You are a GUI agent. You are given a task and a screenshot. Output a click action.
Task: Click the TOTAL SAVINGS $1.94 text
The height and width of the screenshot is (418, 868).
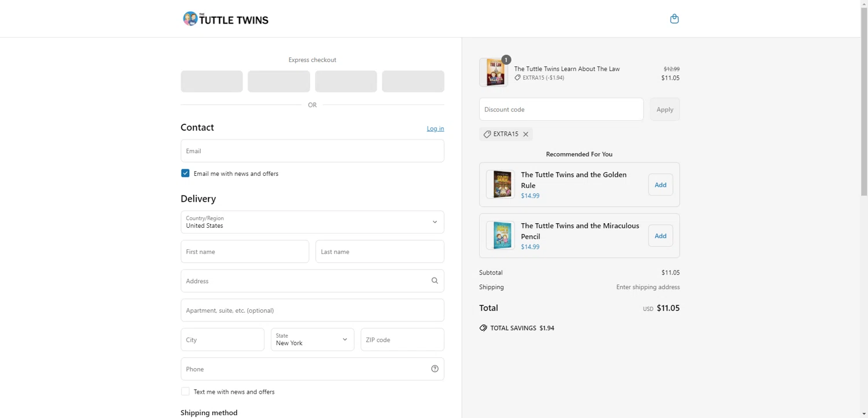(x=523, y=328)
